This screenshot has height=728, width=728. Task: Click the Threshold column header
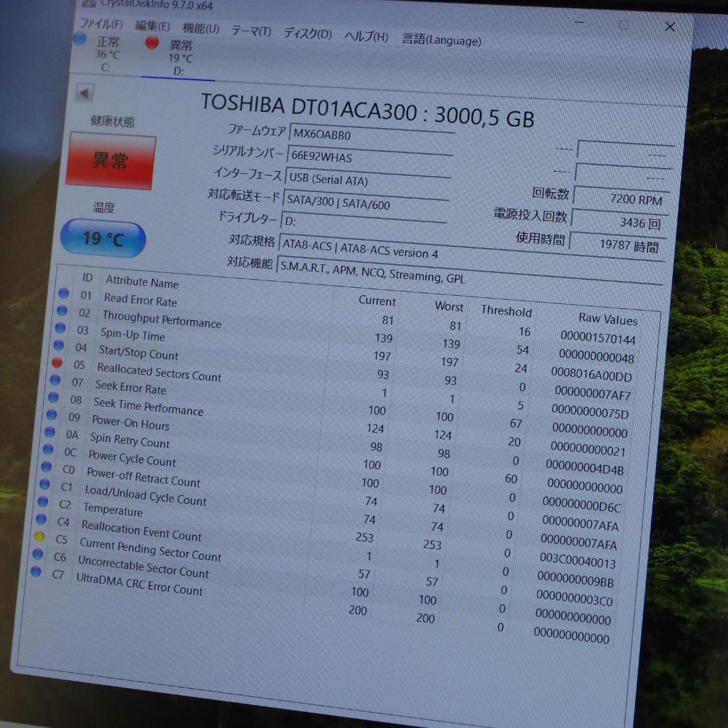click(x=506, y=311)
